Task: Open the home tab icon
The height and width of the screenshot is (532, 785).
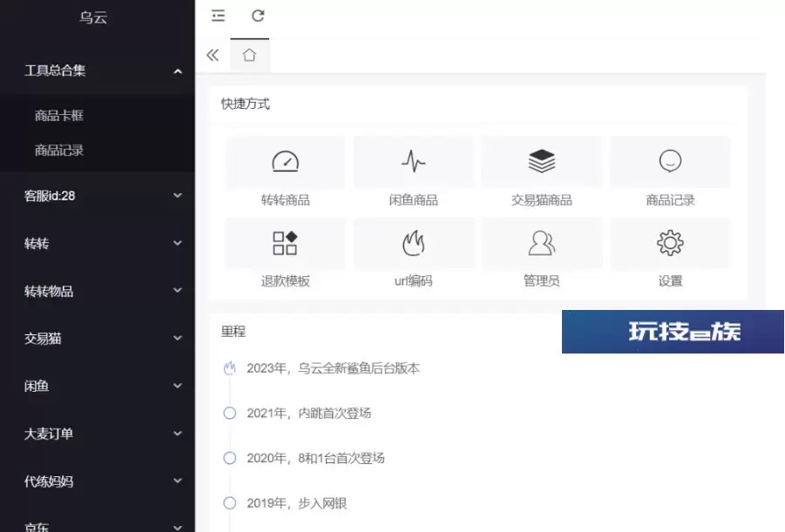Action: (x=249, y=55)
